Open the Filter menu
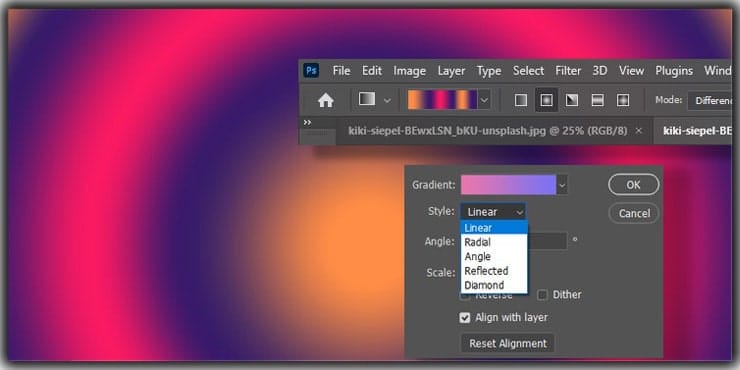This screenshot has height=370, width=740. click(x=568, y=71)
